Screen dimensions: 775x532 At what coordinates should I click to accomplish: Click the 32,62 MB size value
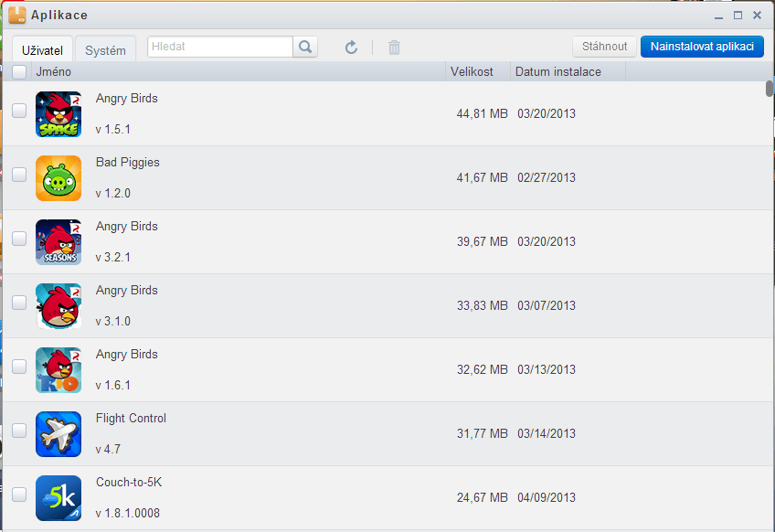point(482,370)
